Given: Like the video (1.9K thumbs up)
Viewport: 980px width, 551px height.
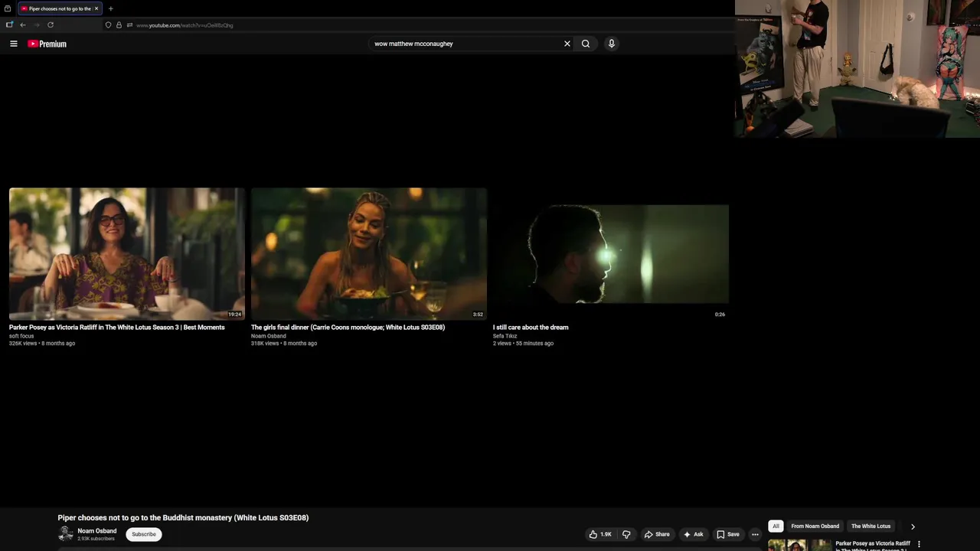Looking at the screenshot, I should point(600,534).
